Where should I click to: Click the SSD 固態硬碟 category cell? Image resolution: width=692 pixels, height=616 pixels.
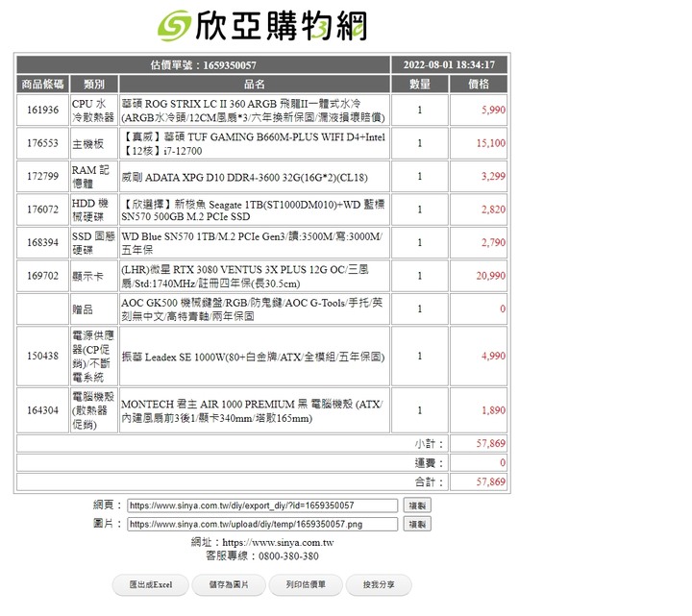click(x=94, y=243)
